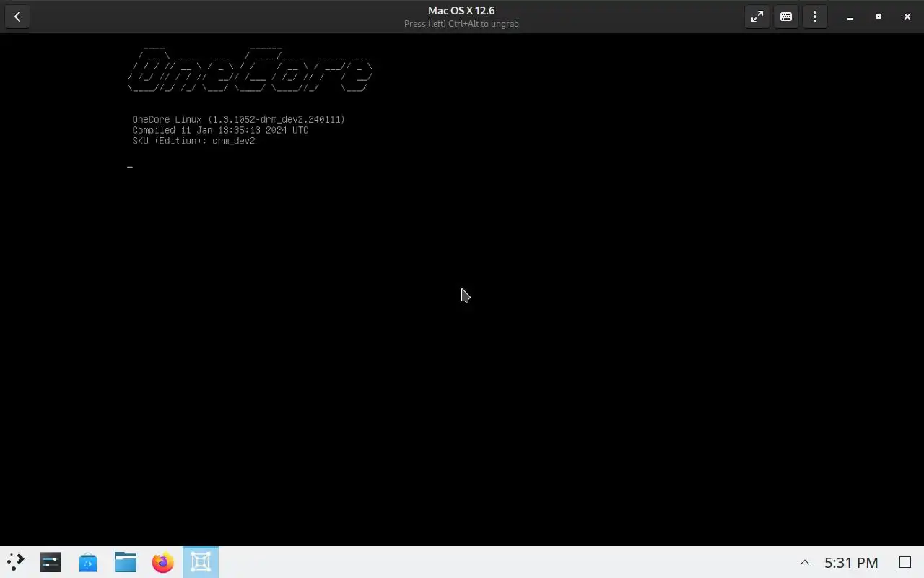This screenshot has height=578, width=924.
Task: Click the show desktop icon in taskbar
Action: click(x=905, y=562)
